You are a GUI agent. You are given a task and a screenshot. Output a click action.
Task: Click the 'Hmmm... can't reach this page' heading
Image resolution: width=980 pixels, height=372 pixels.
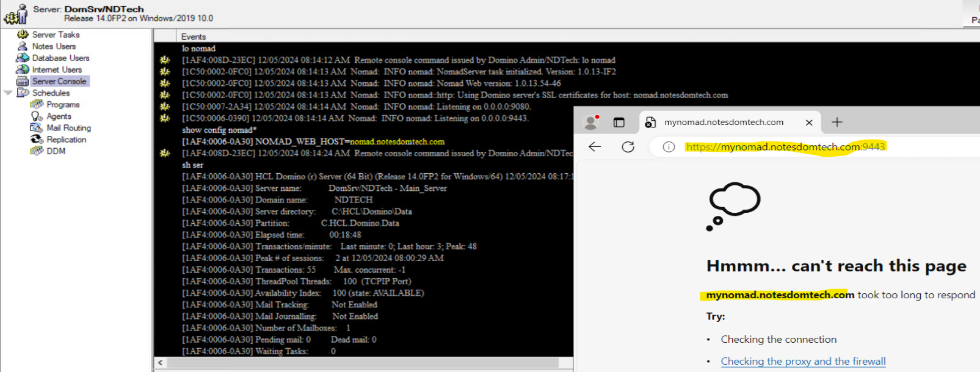837,266
